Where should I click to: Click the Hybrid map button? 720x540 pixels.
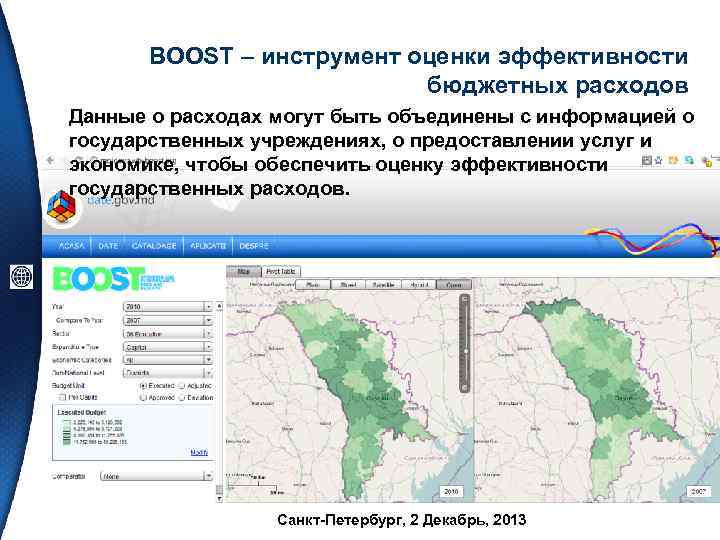tap(419, 285)
